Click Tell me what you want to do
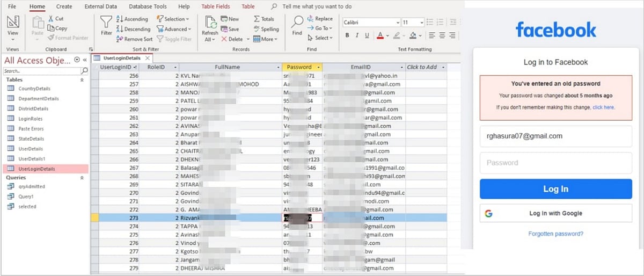This screenshot has height=276, width=644. (x=317, y=6)
